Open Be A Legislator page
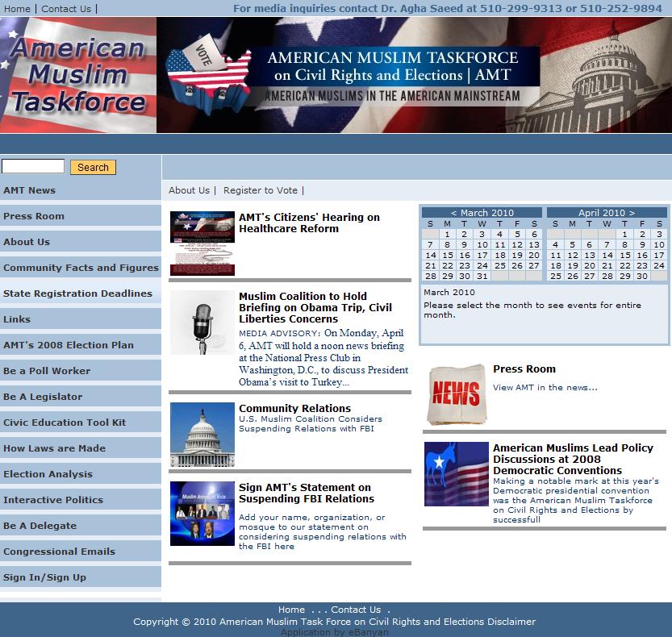This screenshot has width=672, height=637. point(81,397)
